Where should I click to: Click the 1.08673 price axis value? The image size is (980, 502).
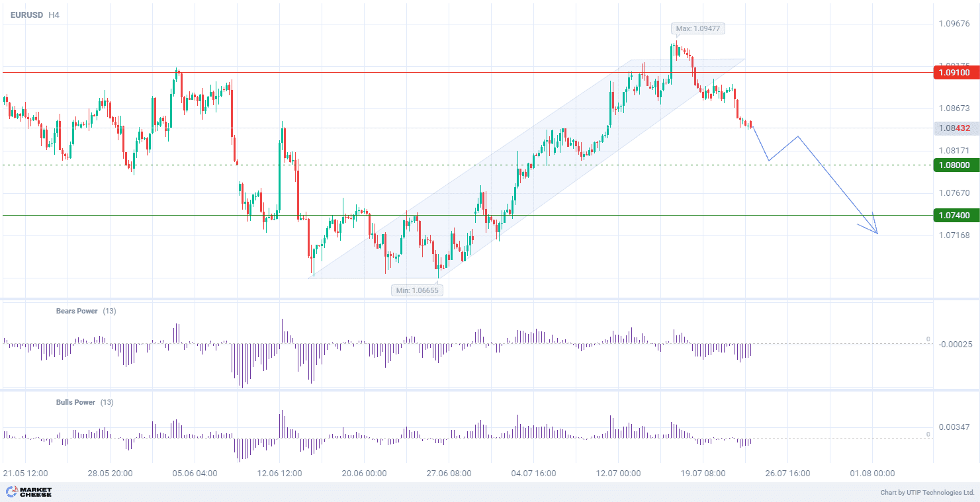click(x=954, y=108)
